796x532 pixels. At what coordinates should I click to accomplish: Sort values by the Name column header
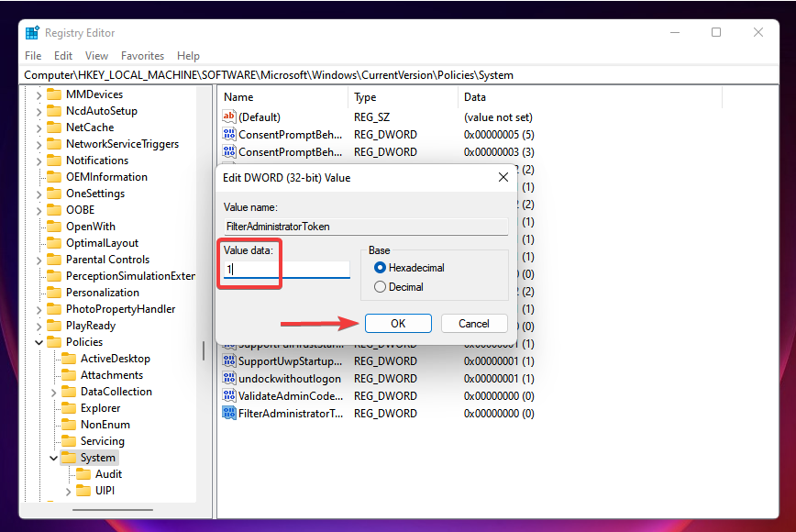point(282,97)
